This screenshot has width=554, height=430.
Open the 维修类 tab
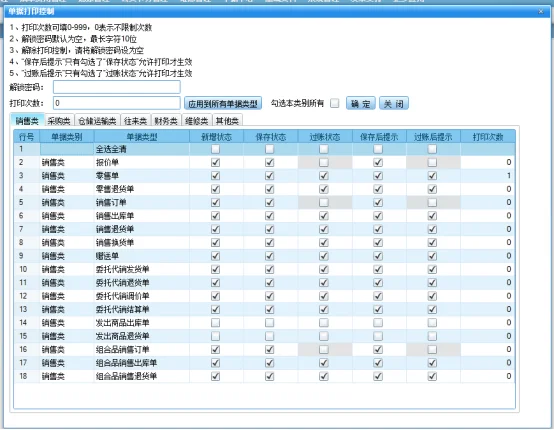(197, 121)
